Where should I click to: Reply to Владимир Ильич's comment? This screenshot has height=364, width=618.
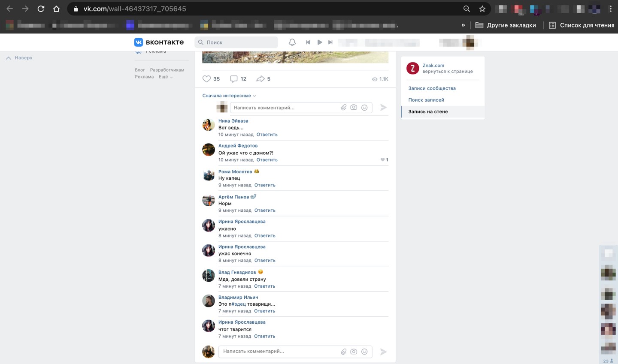click(264, 311)
